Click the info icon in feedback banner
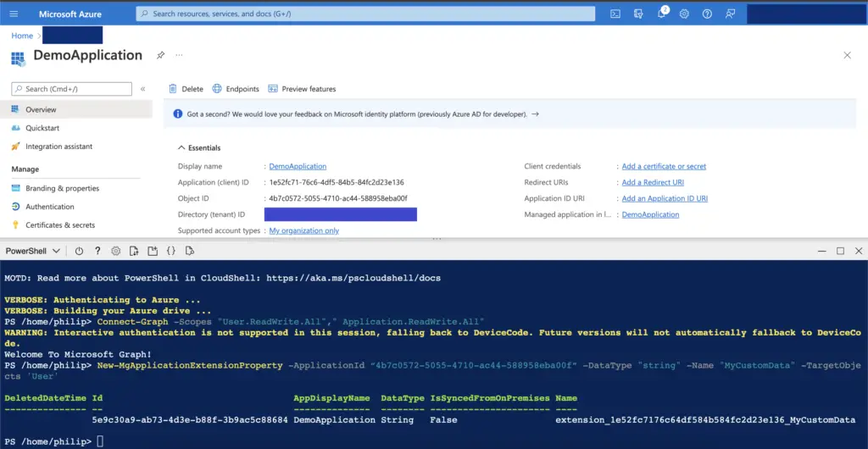868x449 pixels. (178, 114)
